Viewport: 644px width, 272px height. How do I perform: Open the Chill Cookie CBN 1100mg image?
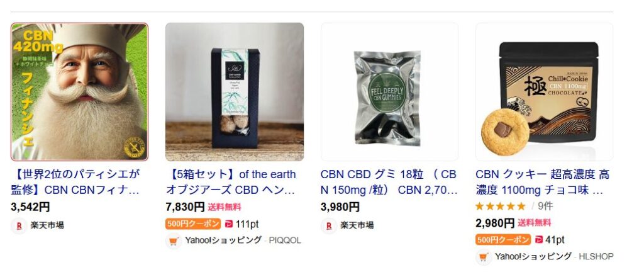544,92
